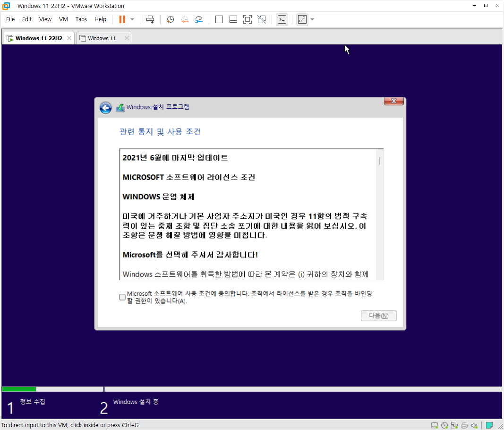
Task: Toggle the library sidebar panel
Action: point(219,19)
